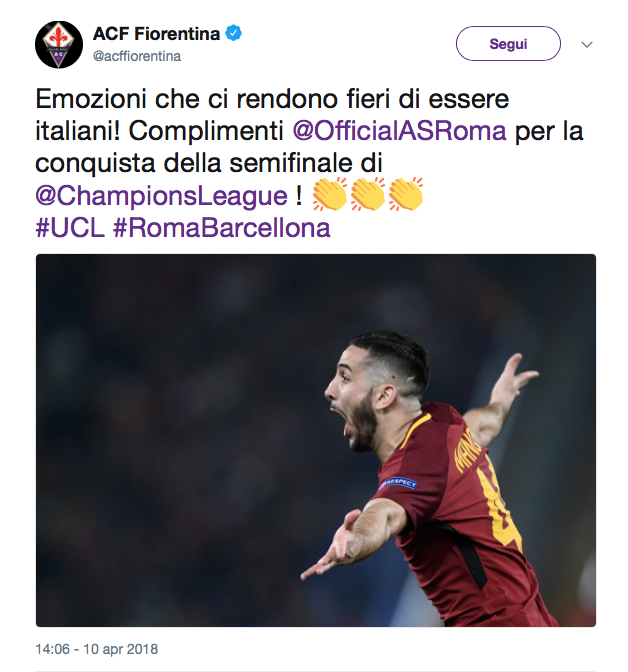The image size is (628, 672).
Task: Open the @OfficialASRoma mention
Action: 398,131
